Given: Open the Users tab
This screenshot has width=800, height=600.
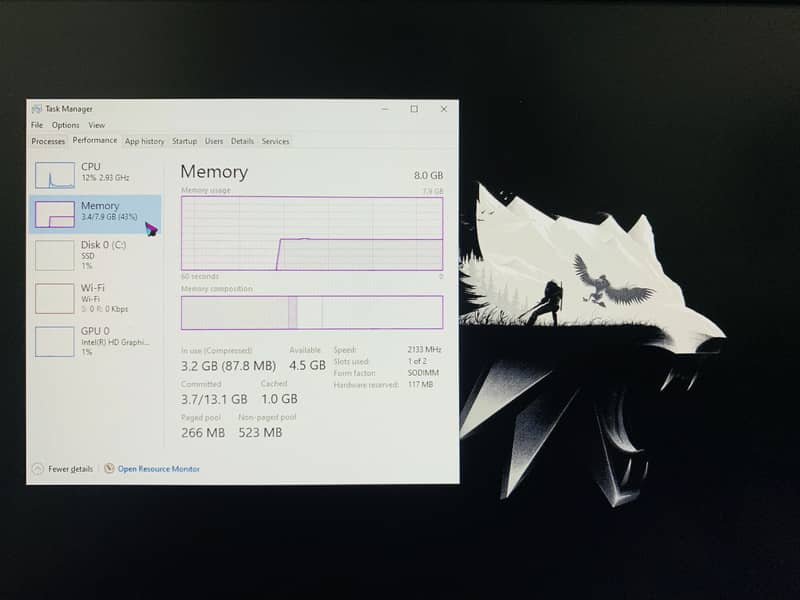Looking at the screenshot, I should click(x=214, y=141).
